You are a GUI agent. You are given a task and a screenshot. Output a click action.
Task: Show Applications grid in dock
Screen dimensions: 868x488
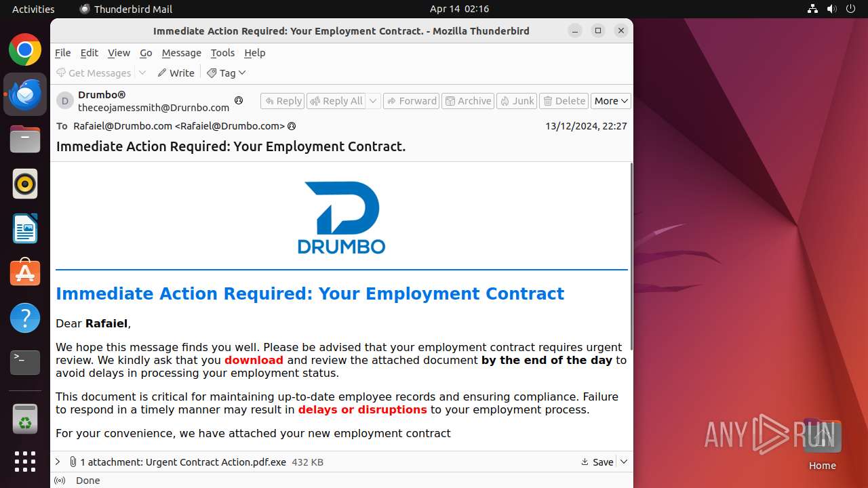pyautogui.click(x=25, y=462)
